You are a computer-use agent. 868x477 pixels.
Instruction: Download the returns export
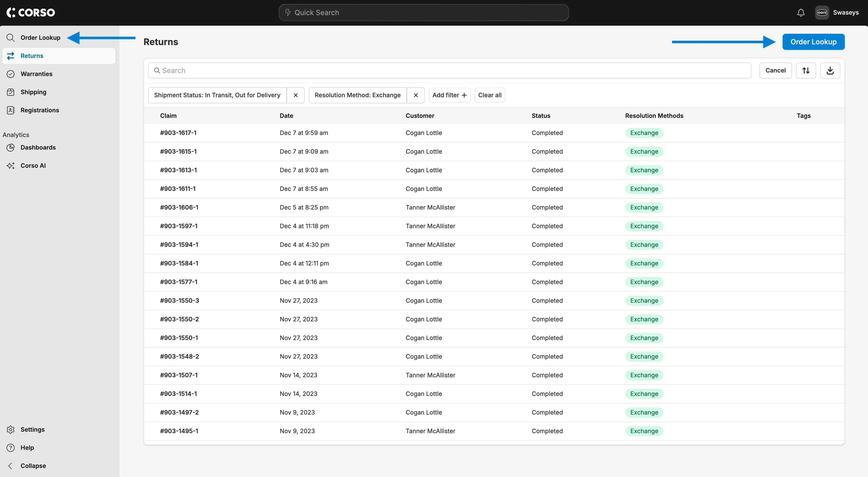(830, 71)
